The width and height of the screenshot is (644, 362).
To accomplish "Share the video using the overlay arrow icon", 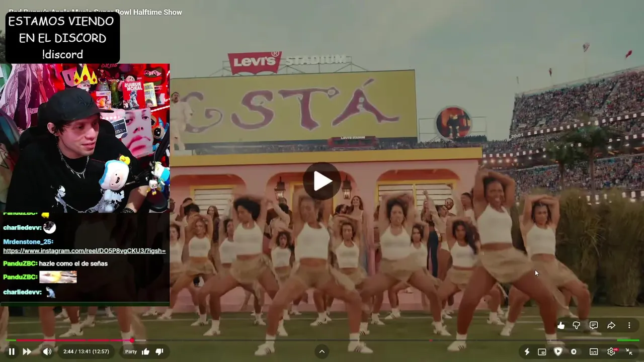I will click(x=611, y=325).
